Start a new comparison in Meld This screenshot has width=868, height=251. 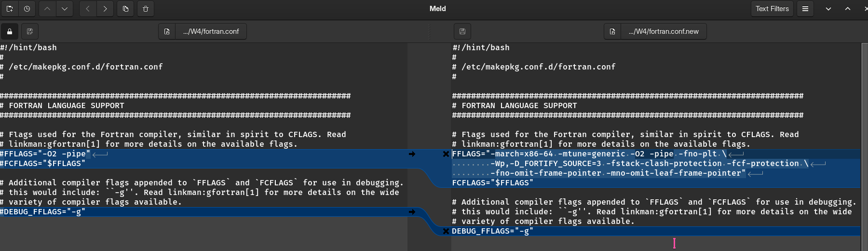[x=10, y=9]
